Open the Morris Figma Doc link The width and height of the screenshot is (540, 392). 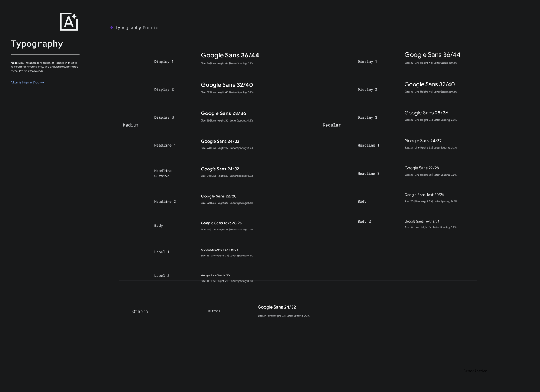[x=27, y=82]
